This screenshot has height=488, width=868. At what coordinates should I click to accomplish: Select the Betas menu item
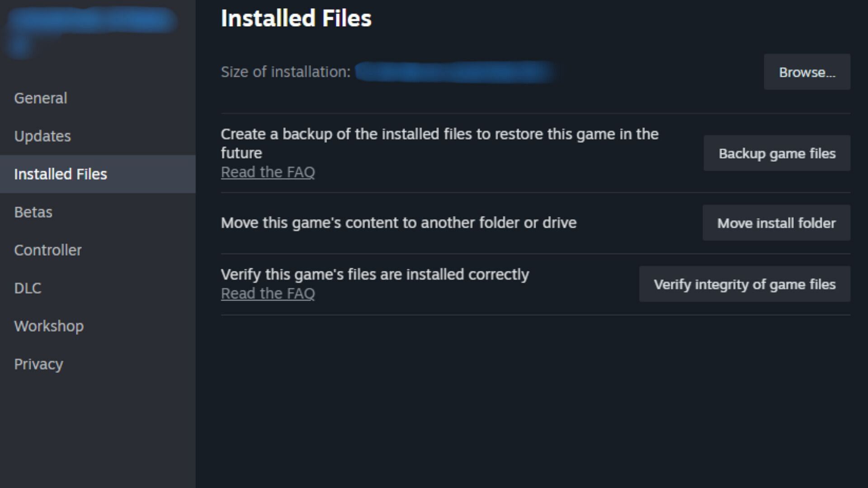[x=33, y=212]
